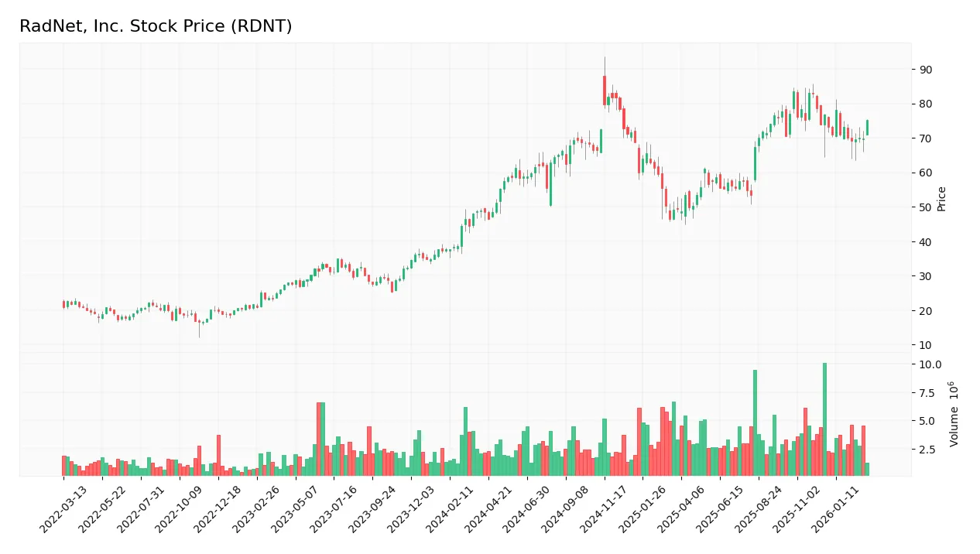Image resolution: width=980 pixels, height=554 pixels.
Task: Click the red sell-off candle after the November 2024 peak
Action: (623, 120)
